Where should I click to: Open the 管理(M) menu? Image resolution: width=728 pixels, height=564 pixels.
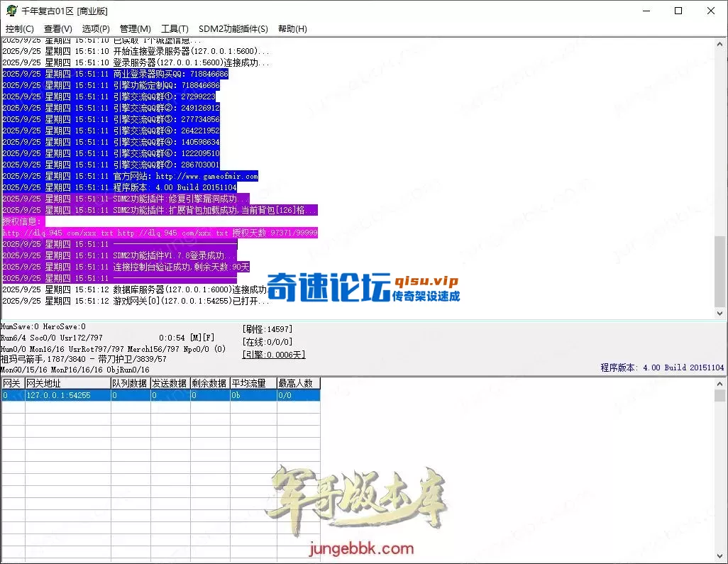(135, 29)
